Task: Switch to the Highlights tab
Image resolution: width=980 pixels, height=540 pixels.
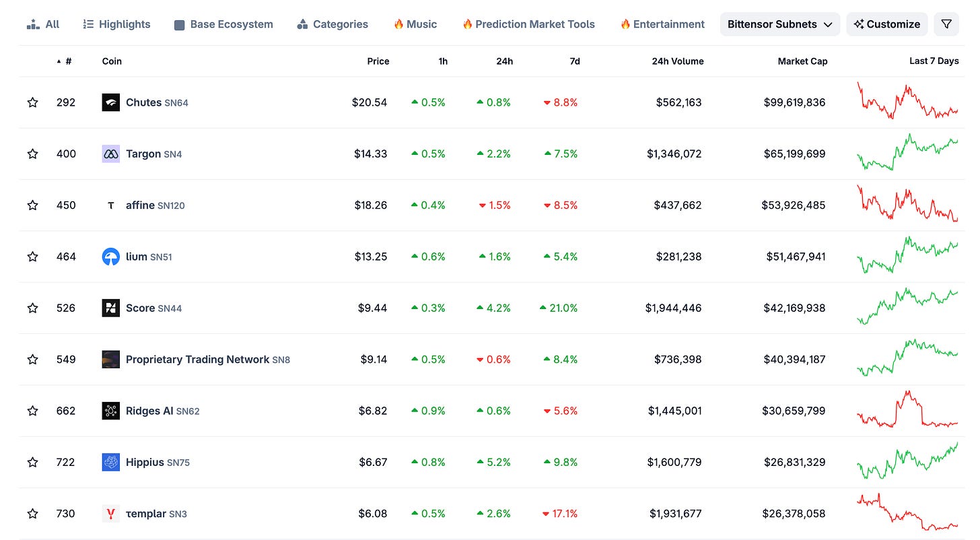Action: (x=116, y=24)
